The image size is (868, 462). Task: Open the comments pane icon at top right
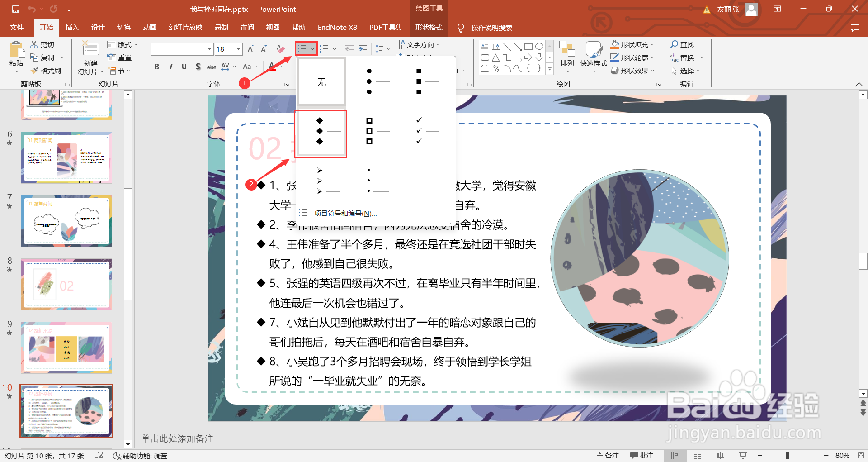pos(854,28)
